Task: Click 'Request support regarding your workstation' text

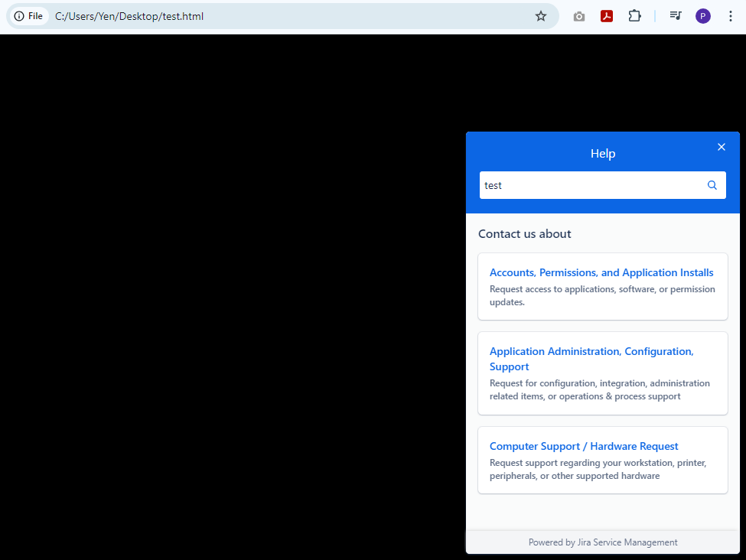Action: [x=598, y=469]
